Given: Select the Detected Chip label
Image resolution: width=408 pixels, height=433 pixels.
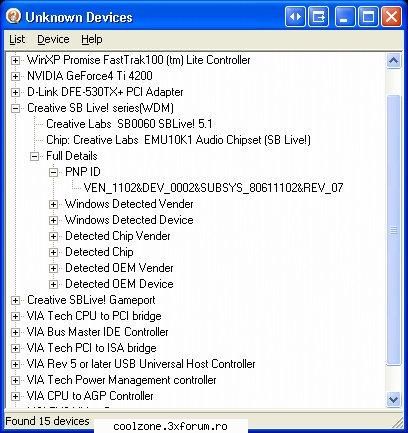Looking at the screenshot, I should (x=99, y=252).
